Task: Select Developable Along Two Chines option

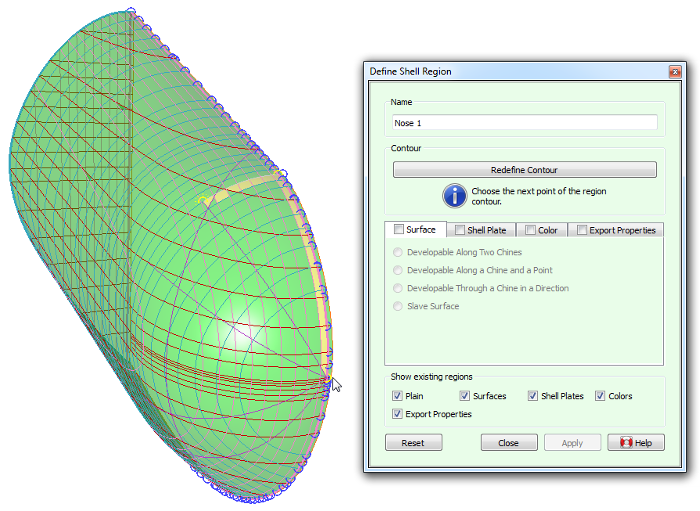Action: [400, 253]
